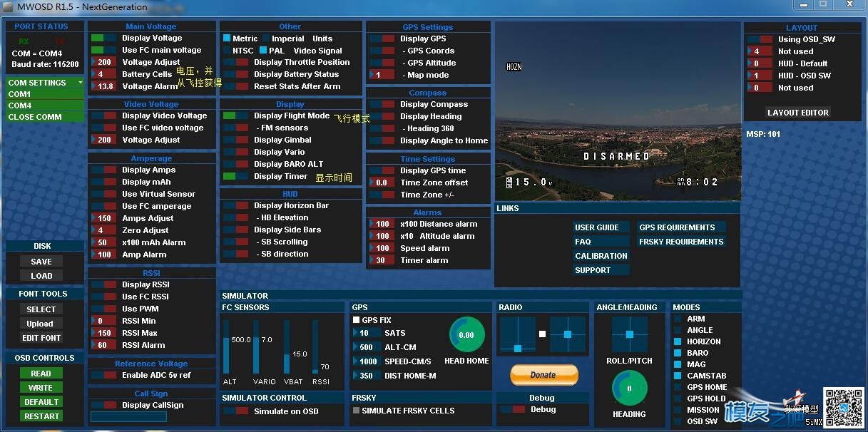The image size is (868, 432).
Task: Toggle Enable ADC 5v ref
Action: click(x=103, y=375)
